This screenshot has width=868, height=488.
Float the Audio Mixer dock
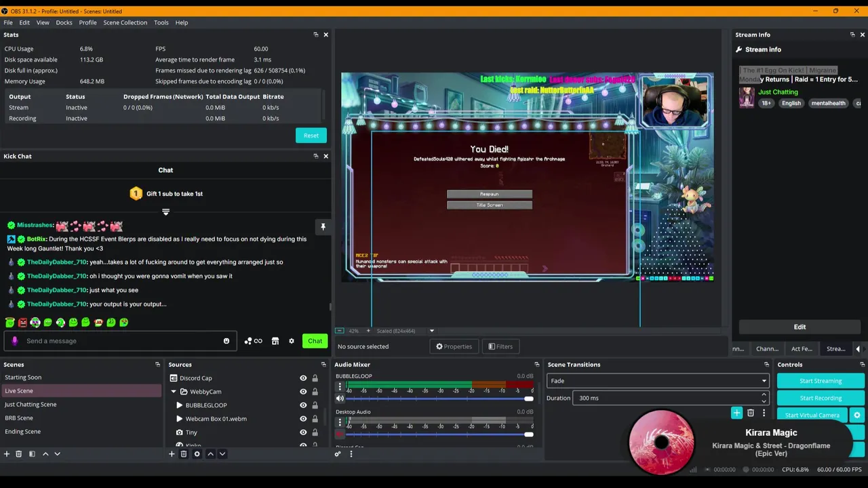pyautogui.click(x=536, y=365)
